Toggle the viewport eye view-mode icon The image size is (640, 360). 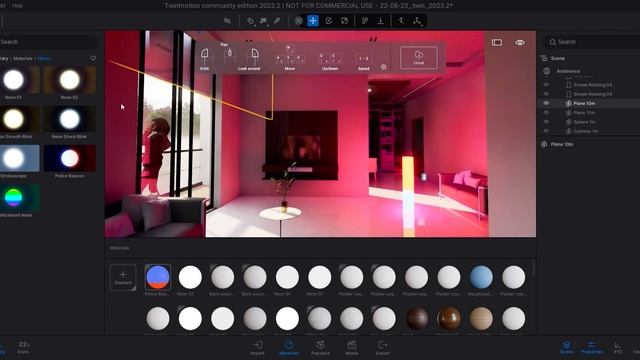click(x=520, y=42)
